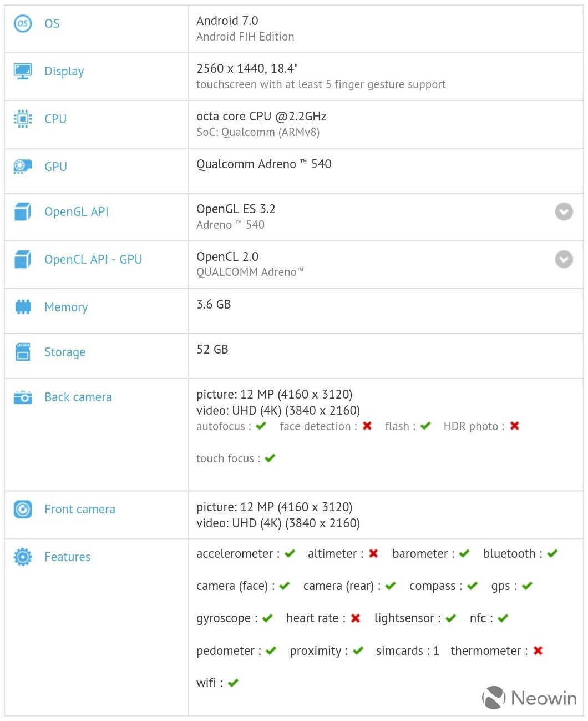The width and height of the screenshot is (588, 721).
Task: Click the Neowin watermark logo
Action: click(x=529, y=698)
